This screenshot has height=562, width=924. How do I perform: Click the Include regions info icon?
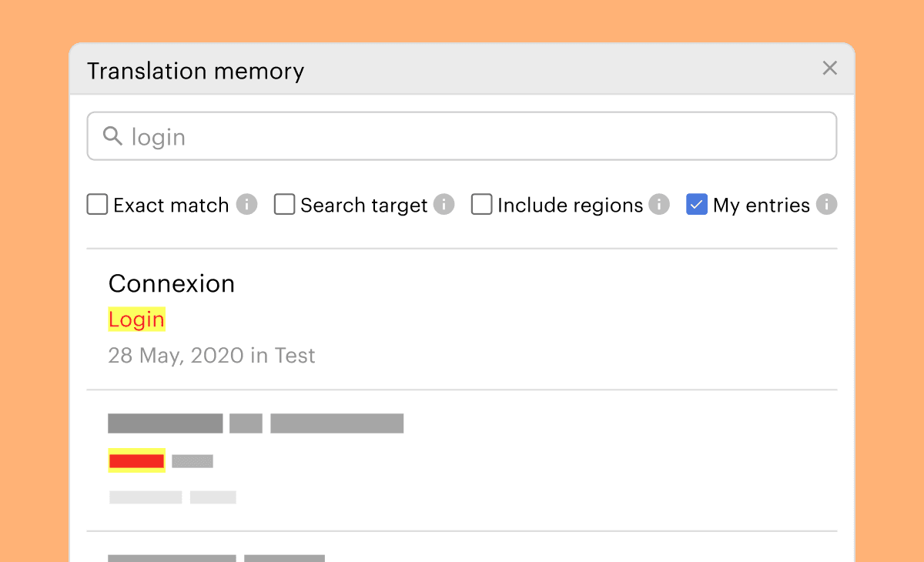click(658, 205)
